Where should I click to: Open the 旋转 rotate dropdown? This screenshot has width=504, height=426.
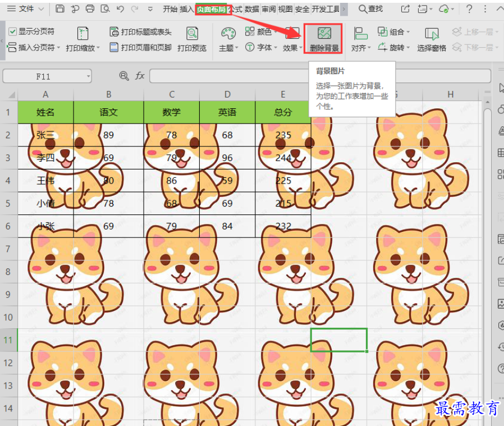point(393,48)
